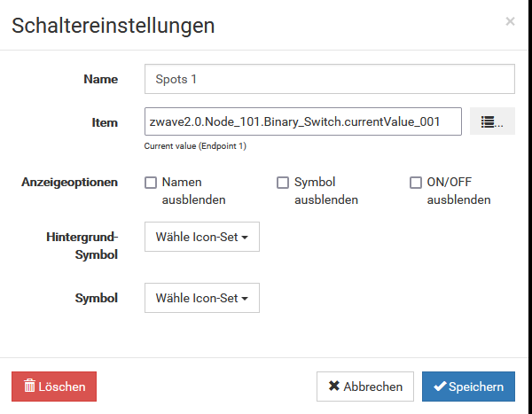Screen dimensions: 532x414
Task: Delete the switch with Löschen text
Action: pos(62,387)
